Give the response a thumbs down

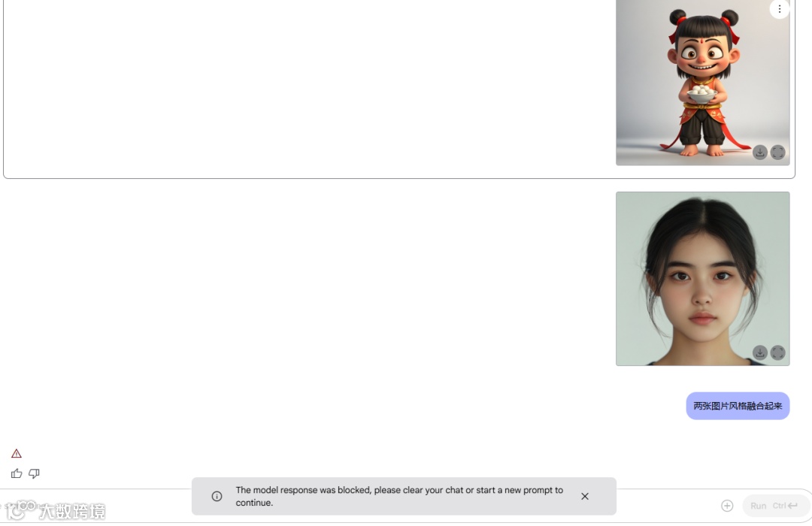tap(34, 473)
